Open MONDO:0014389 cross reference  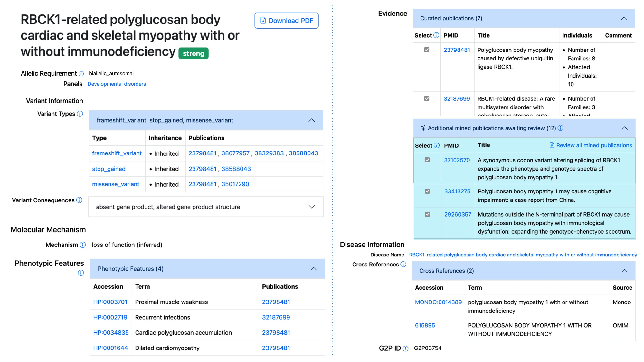438,302
